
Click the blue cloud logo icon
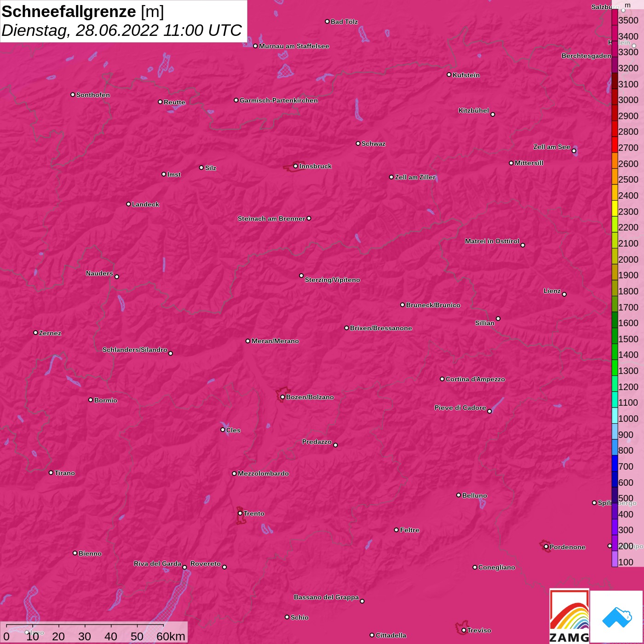pos(616,617)
